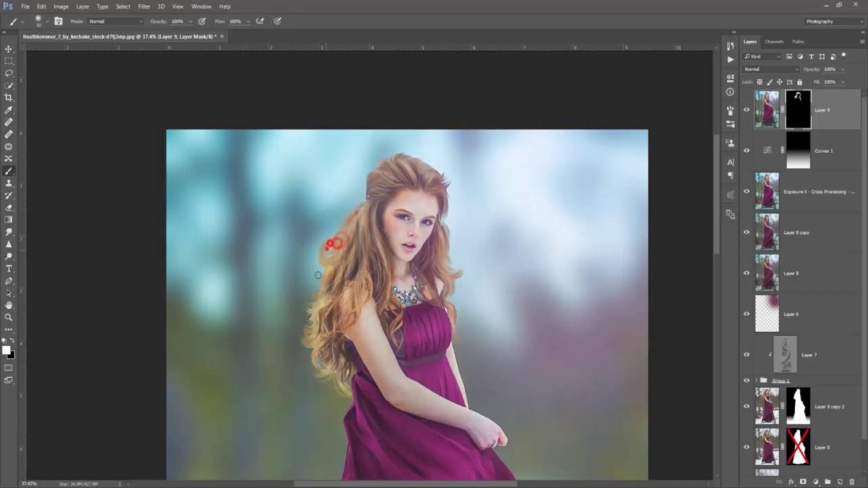
Task: Switch to the Channels tab
Action: (774, 41)
